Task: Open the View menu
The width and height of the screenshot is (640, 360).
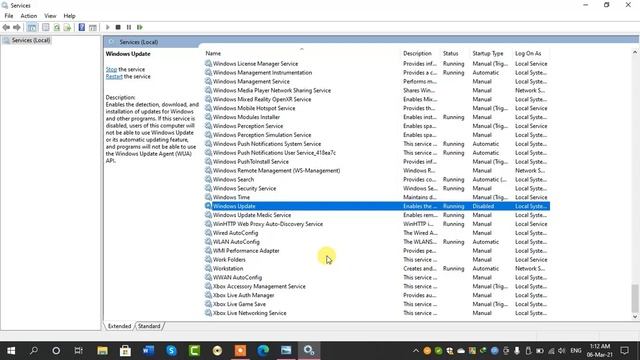Action: pyautogui.click(x=50, y=16)
